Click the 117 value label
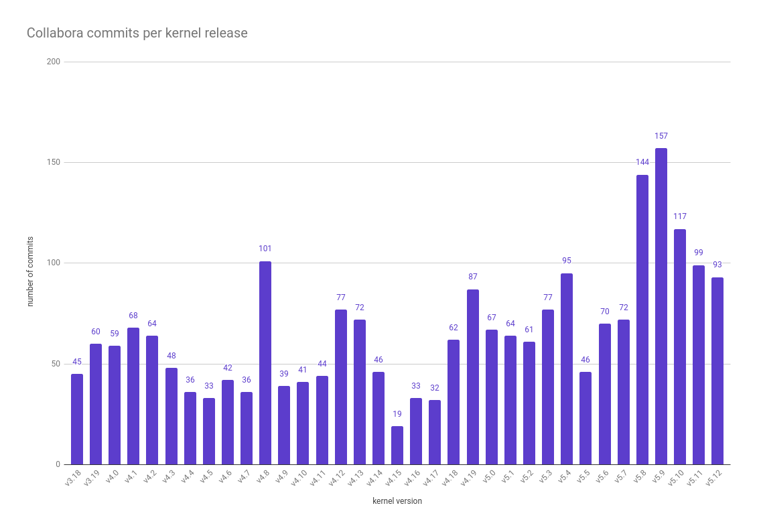 tap(680, 216)
